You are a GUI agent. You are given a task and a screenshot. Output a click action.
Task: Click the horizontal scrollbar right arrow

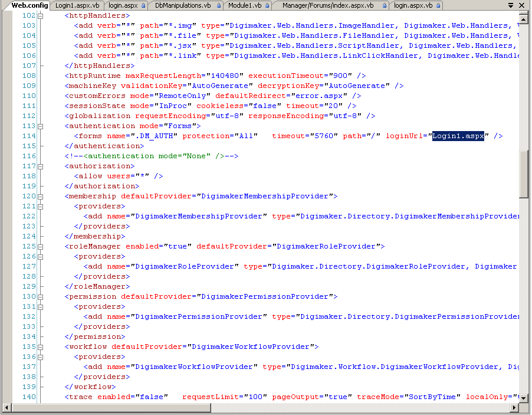(514, 407)
